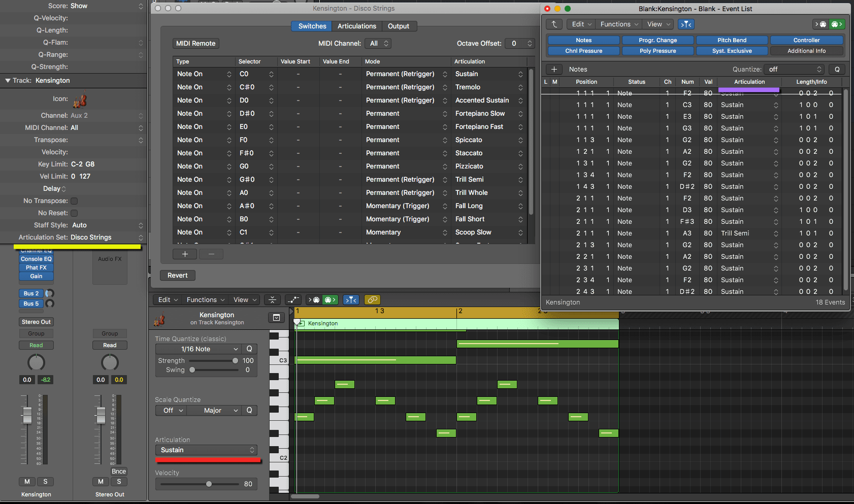
Task: Click the MIDI Remote button
Action: pyautogui.click(x=196, y=44)
